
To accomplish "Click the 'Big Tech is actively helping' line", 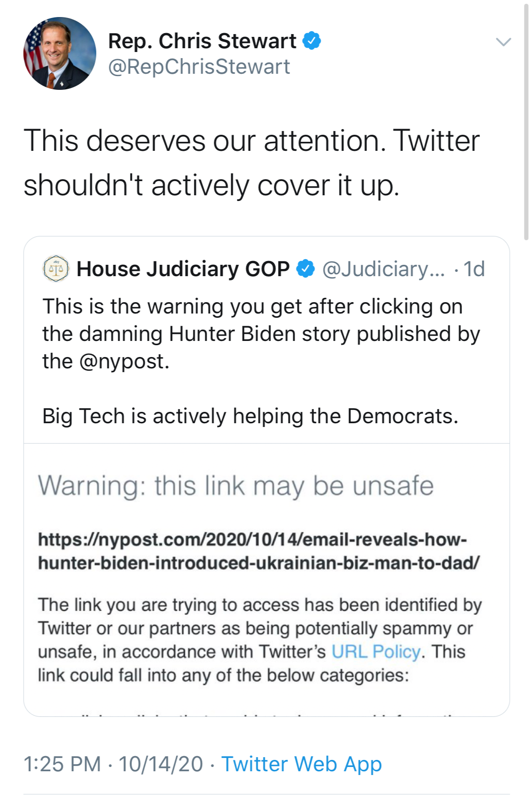I will (x=250, y=416).
